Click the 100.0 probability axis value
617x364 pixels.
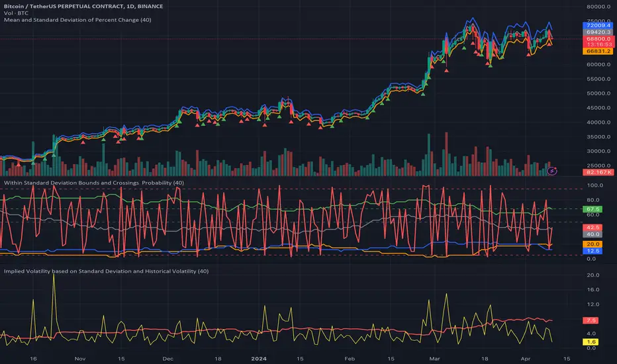click(x=594, y=185)
